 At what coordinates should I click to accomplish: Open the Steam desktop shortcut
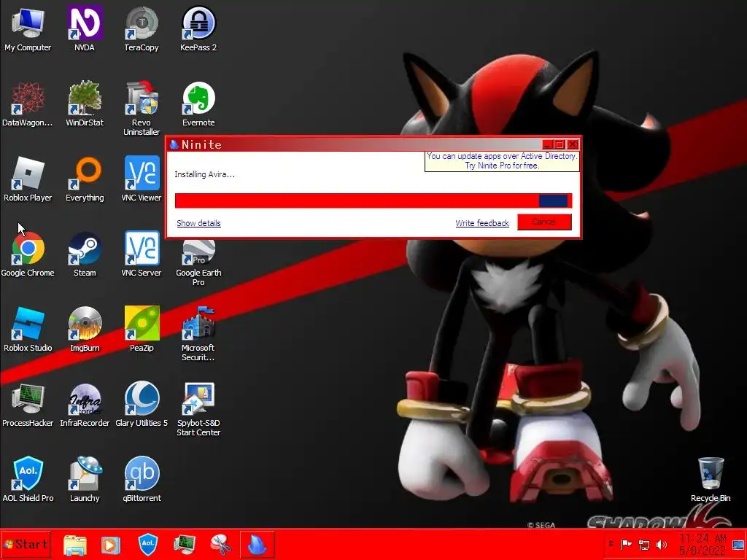(x=85, y=254)
